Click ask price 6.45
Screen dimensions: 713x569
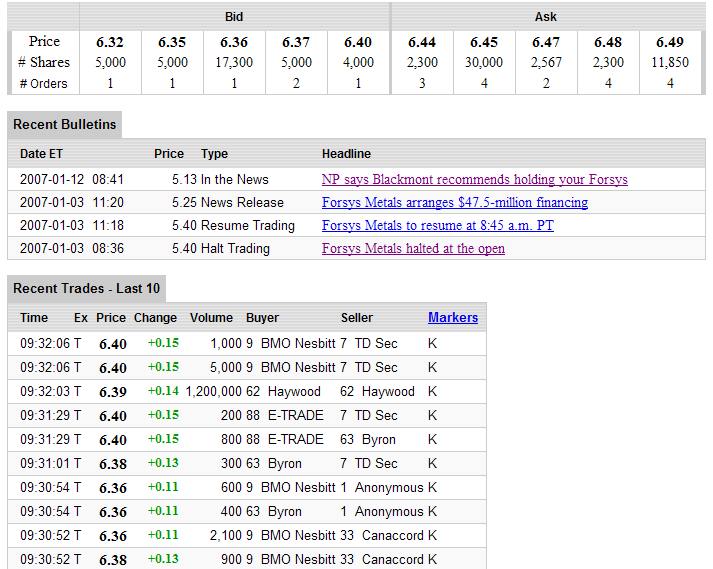(x=484, y=42)
